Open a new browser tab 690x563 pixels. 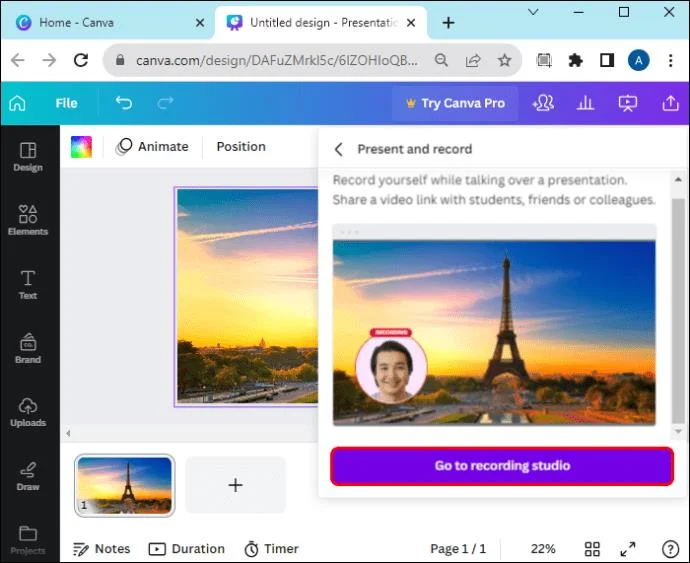tap(448, 22)
